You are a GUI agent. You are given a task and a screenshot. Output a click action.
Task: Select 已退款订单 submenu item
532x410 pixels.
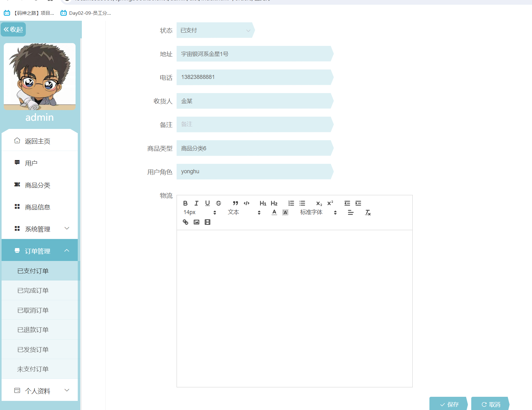40,330
